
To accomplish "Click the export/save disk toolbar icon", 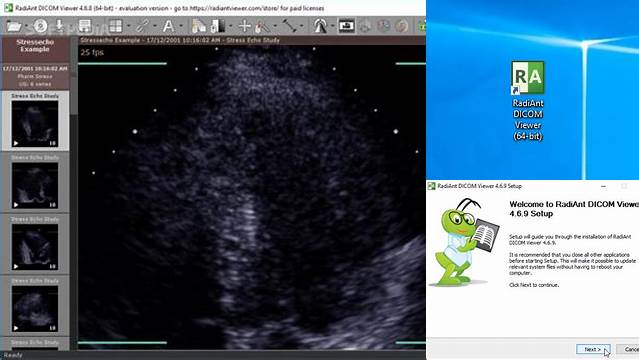I will tap(85, 26).
